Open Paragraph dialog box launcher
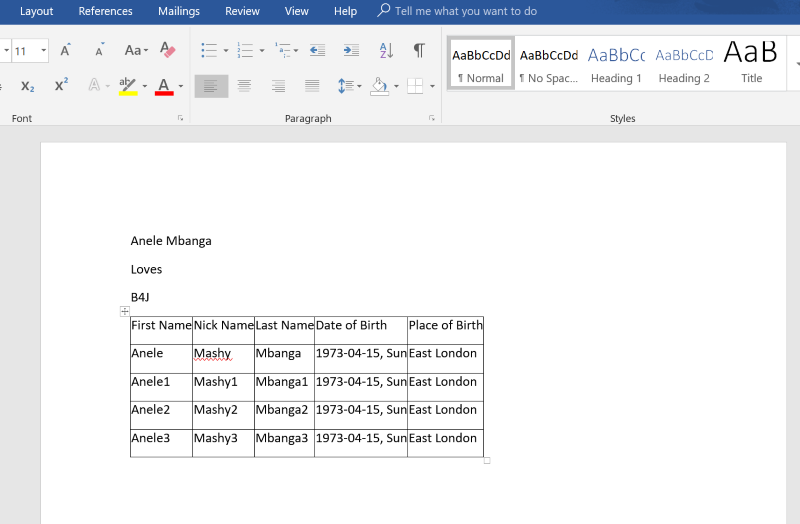This screenshot has height=524, width=800. [x=432, y=118]
